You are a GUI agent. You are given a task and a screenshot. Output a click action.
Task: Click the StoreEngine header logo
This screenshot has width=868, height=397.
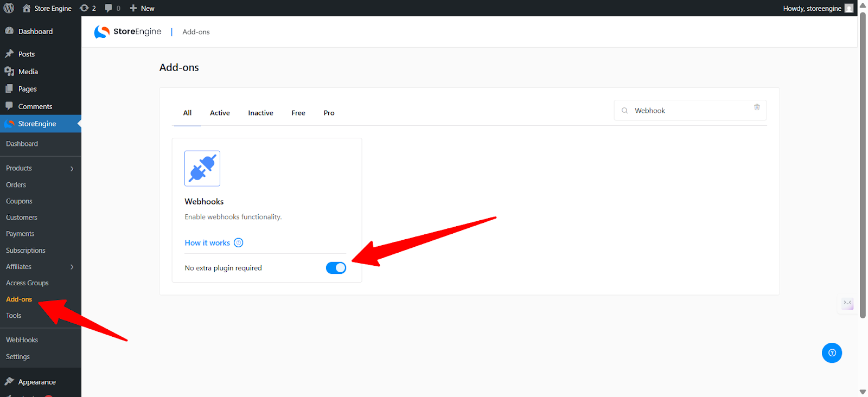tap(127, 32)
